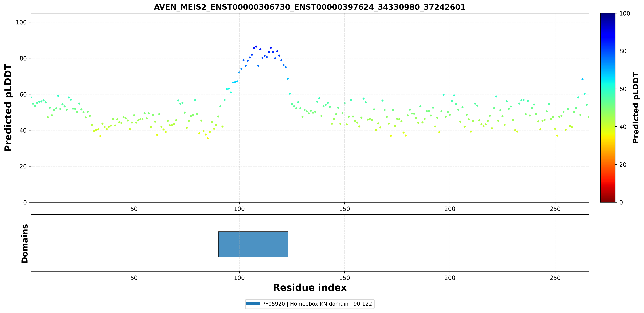This screenshot has width=644, height=313.
Task: Click the 200 tick label below the scatter plot
Action: tap(450, 209)
